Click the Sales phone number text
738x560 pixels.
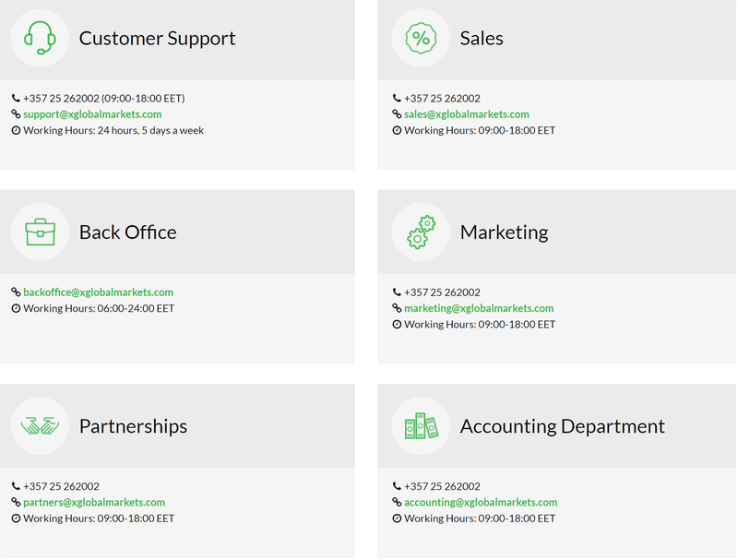442,99
